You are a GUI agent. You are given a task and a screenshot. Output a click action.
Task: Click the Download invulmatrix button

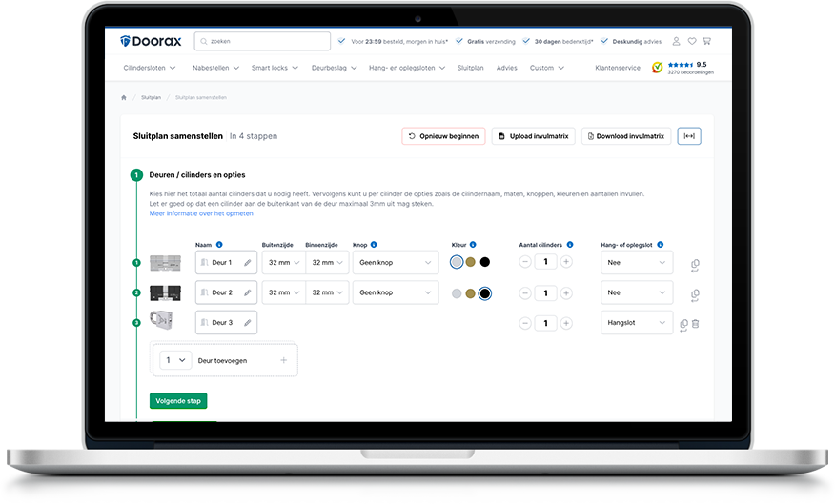point(625,136)
